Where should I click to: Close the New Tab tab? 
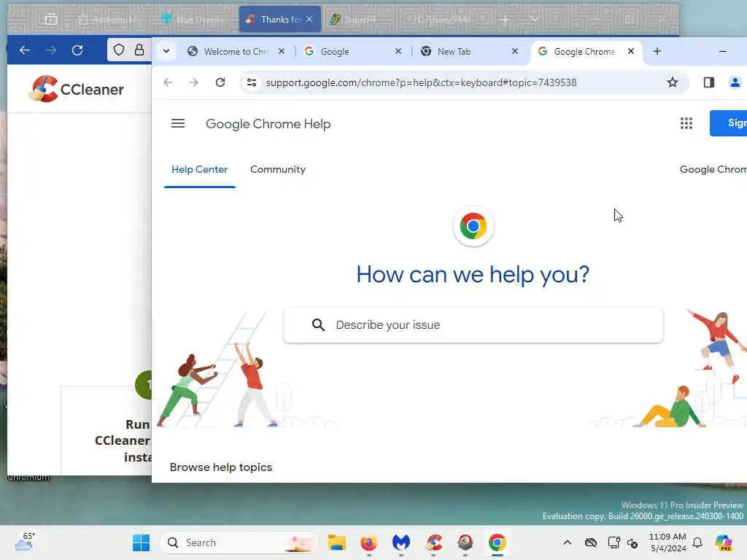point(514,52)
